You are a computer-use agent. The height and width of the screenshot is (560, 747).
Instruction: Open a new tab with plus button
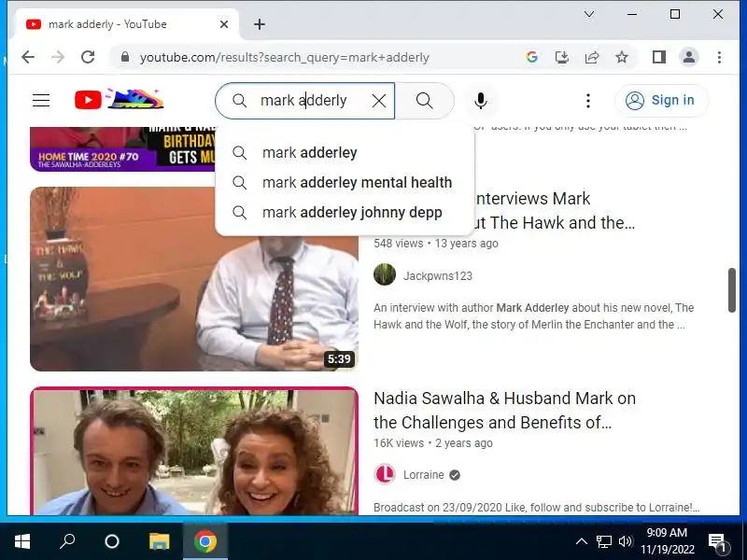click(x=260, y=24)
